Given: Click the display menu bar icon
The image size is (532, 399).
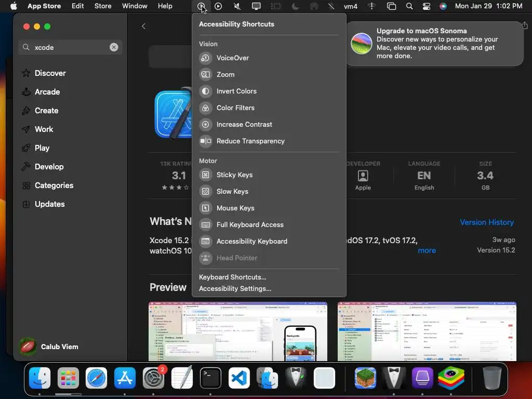Looking at the screenshot, I should [x=256, y=6].
